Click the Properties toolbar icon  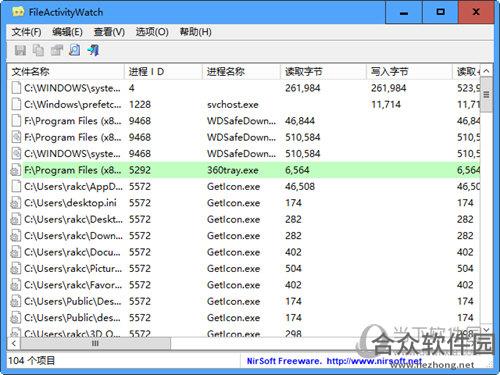(56, 50)
